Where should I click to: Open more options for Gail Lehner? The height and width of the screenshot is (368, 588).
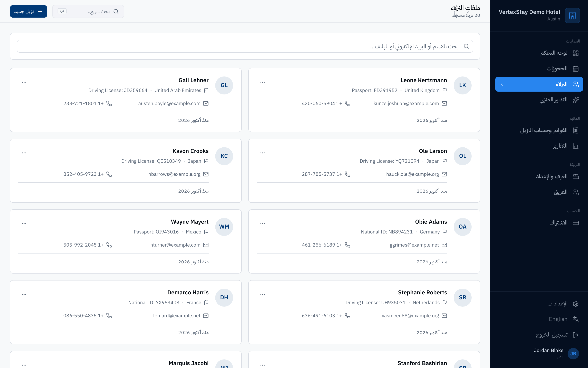24,82
